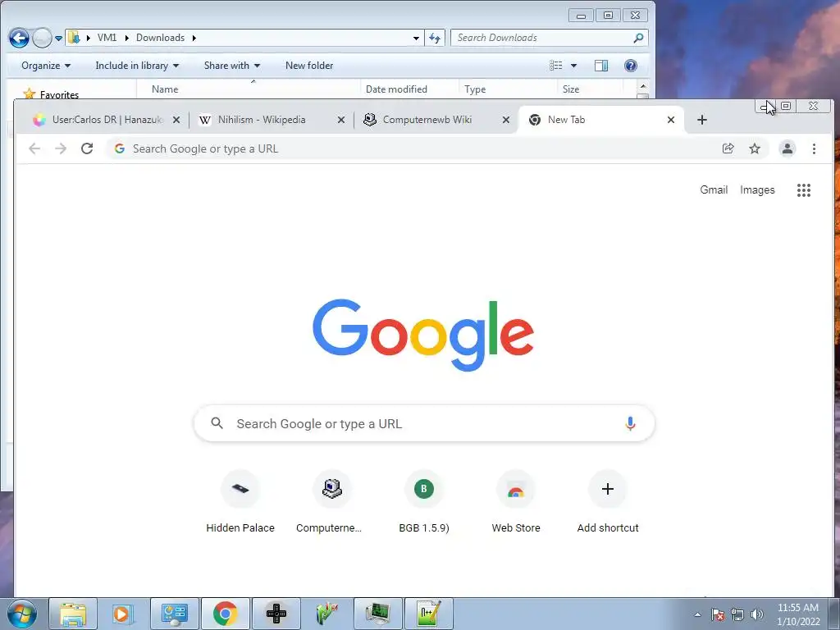The width and height of the screenshot is (840, 630).
Task: Open the Computernewb shortcut tile
Action: (x=331, y=502)
